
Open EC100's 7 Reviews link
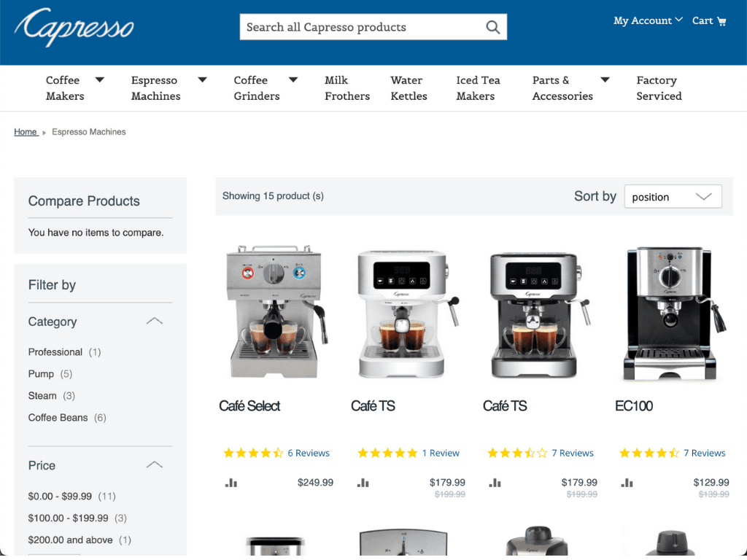tap(704, 453)
